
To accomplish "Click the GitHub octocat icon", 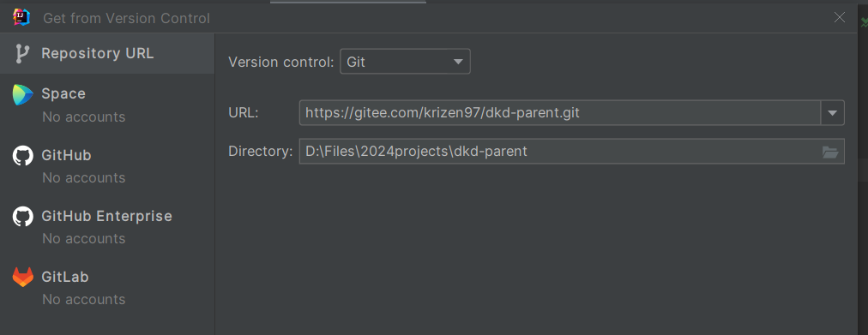I will (x=22, y=156).
